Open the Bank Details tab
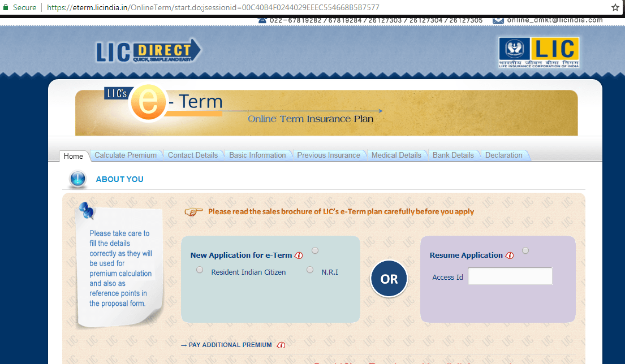This screenshot has height=364, width=625. click(453, 155)
